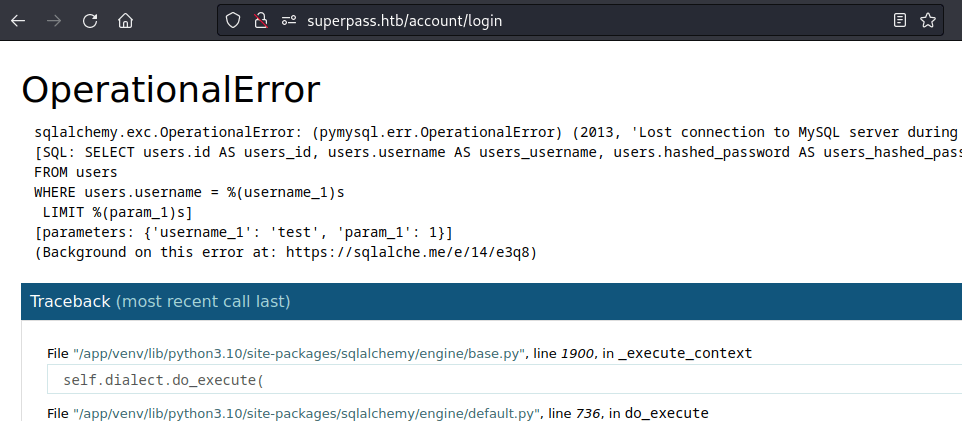Show the insecure connection padlock info

(x=260, y=20)
